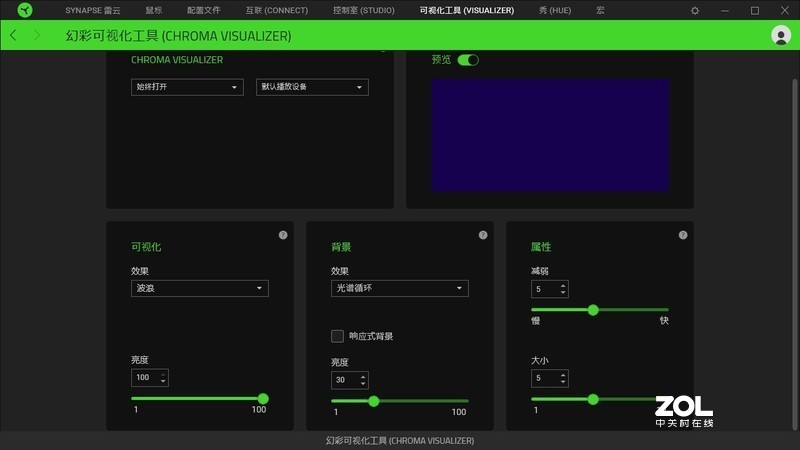
Task: Click help icon in 属性 panel
Action: click(x=683, y=235)
